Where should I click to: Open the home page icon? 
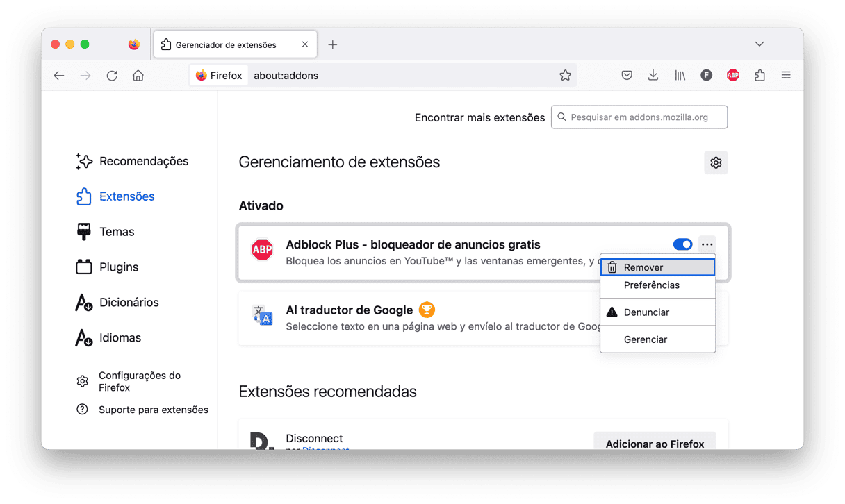click(x=138, y=76)
